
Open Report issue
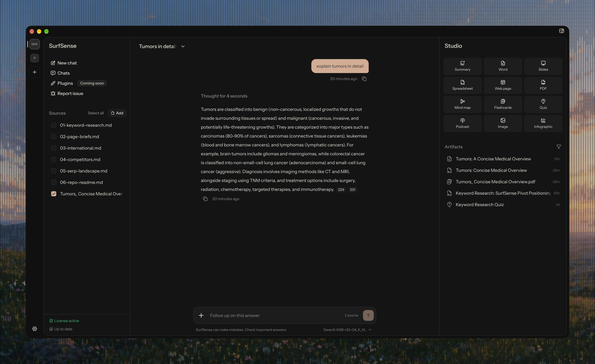click(x=67, y=93)
